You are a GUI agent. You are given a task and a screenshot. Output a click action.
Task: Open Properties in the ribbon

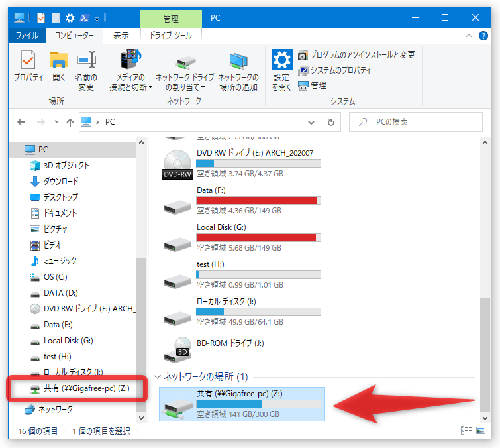pyautogui.click(x=28, y=66)
